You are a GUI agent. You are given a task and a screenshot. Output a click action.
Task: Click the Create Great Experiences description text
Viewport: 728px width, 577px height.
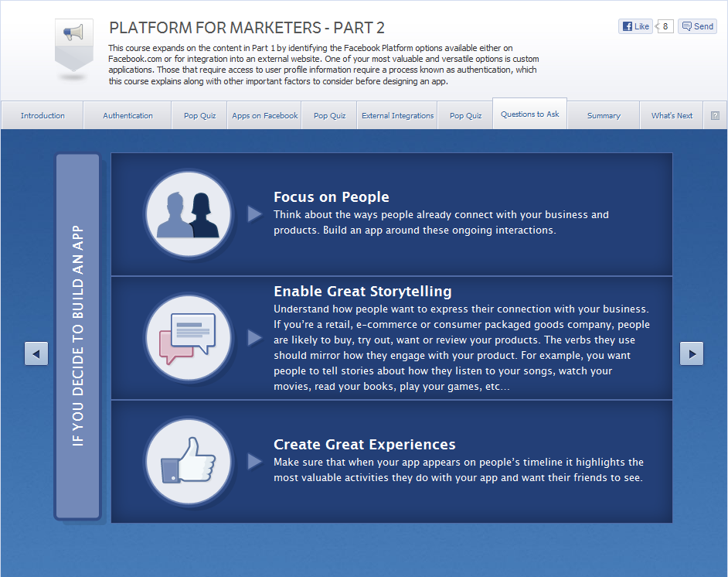(x=458, y=469)
